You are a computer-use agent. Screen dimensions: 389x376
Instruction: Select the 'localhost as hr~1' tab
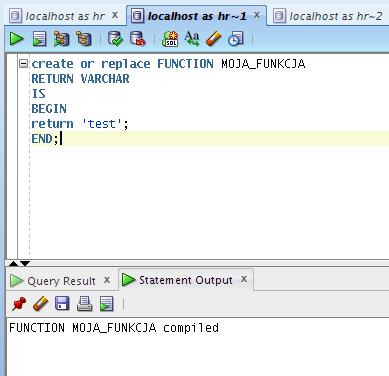[x=197, y=16]
